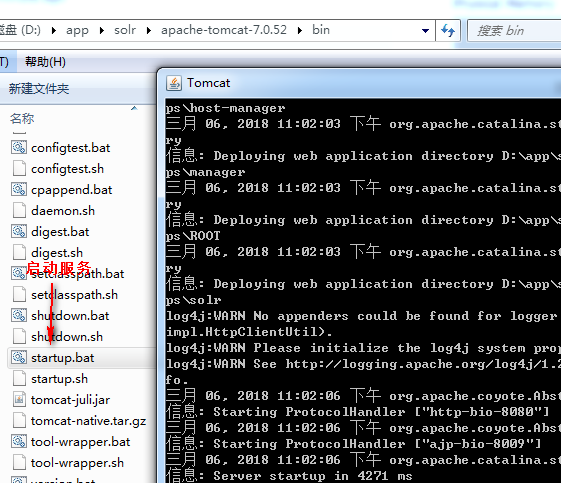Click the shutdown.sh file icon

[x=19, y=337]
